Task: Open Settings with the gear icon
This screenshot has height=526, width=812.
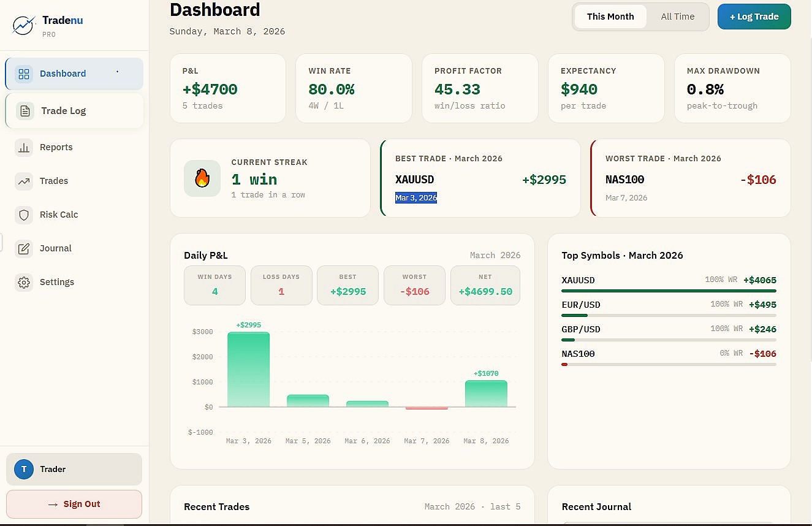Action: pos(24,282)
